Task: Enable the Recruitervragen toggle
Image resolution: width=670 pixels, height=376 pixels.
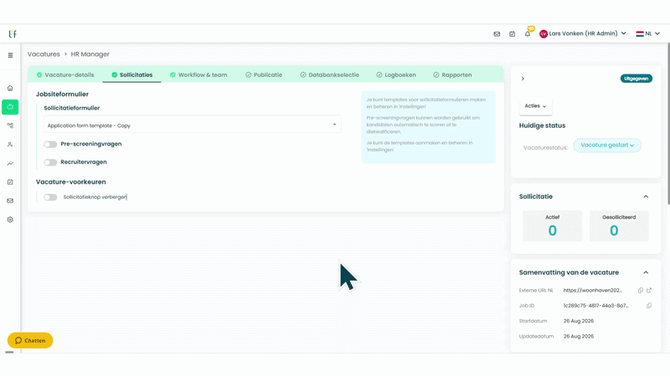Action: click(x=50, y=162)
